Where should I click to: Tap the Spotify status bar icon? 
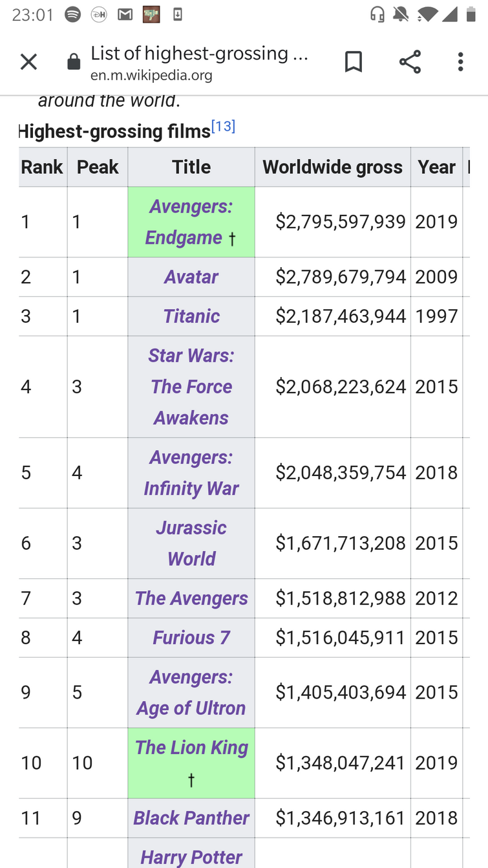pos(73,14)
